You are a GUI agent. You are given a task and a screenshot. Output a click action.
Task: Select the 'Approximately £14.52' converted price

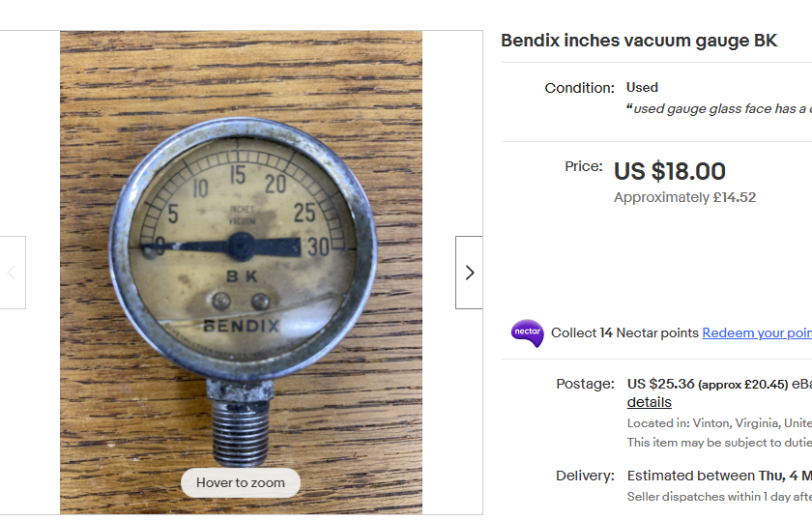(684, 197)
